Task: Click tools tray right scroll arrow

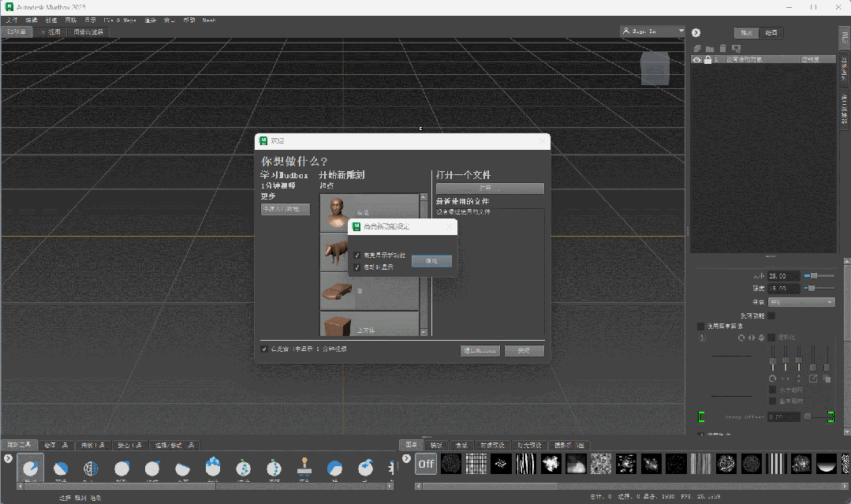Action: tap(390, 486)
